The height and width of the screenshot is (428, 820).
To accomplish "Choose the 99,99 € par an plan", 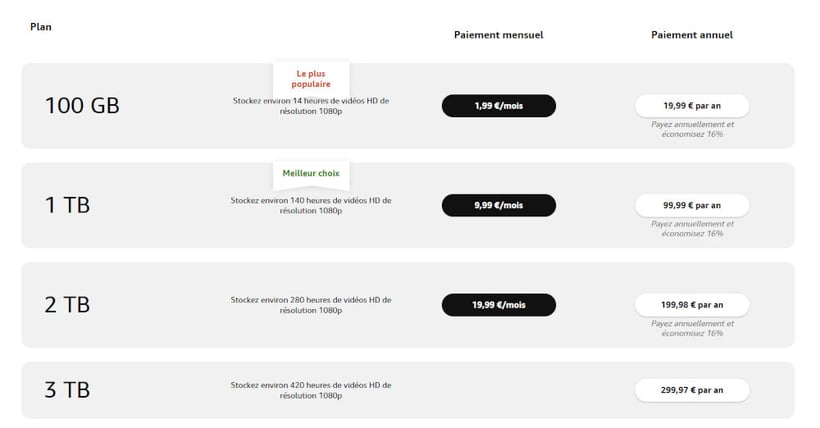I will coord(691,205).
